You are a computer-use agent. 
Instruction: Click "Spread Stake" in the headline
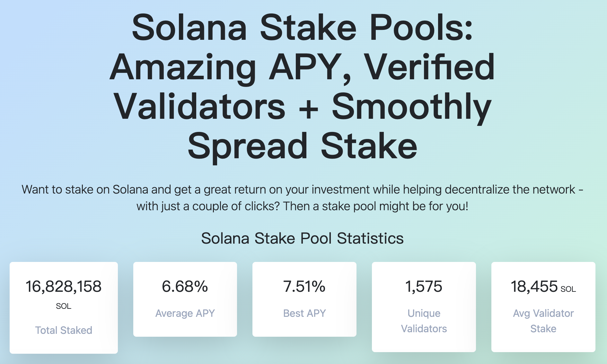point(302,146)
